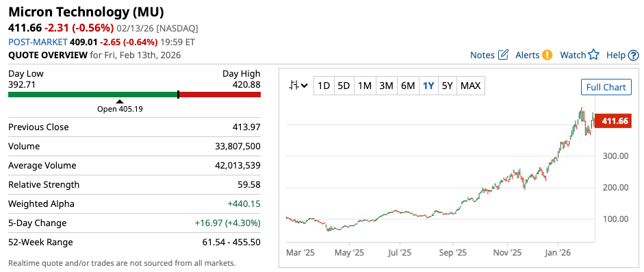Click the red 411.66 price label on chart
The image size is (644, 272).
pos(613,121)
